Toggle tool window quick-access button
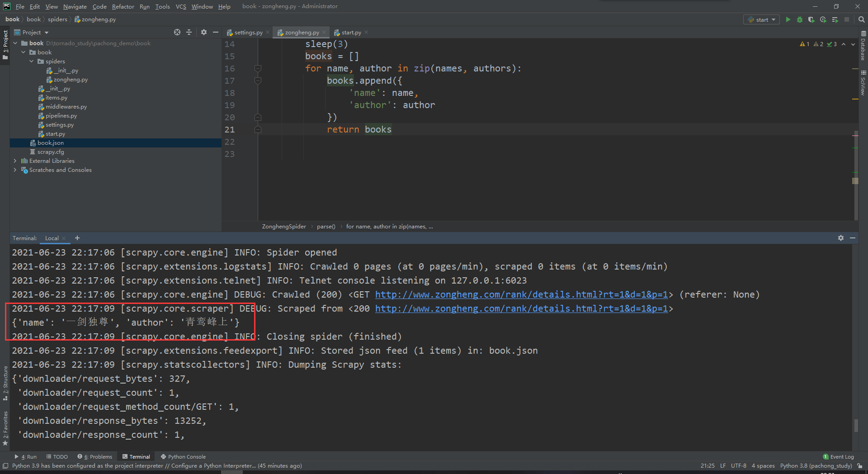868x474 pixels. (x=5, y=466)
